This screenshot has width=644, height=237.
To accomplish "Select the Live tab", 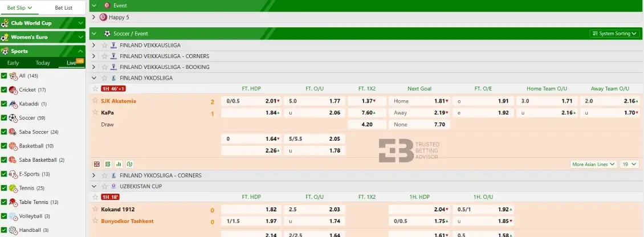I will click(71, 63).
